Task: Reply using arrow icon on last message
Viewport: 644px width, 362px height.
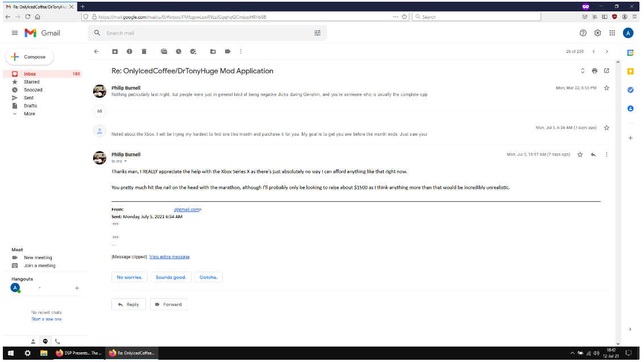Action: click(593, 155)
